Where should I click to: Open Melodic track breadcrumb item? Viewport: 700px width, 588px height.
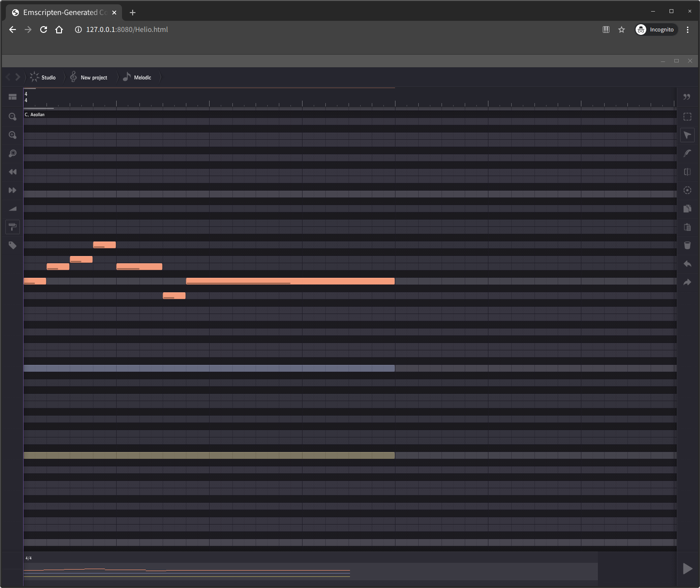(142, 77)
